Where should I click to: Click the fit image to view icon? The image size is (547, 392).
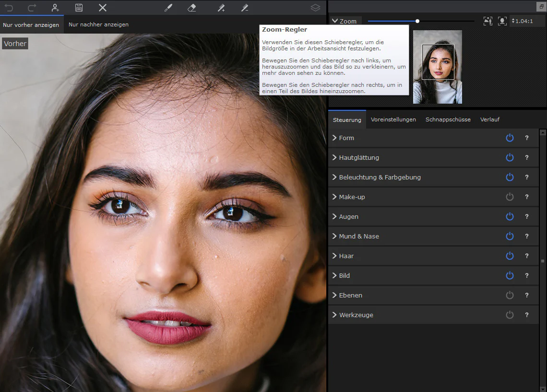[488, 21]
